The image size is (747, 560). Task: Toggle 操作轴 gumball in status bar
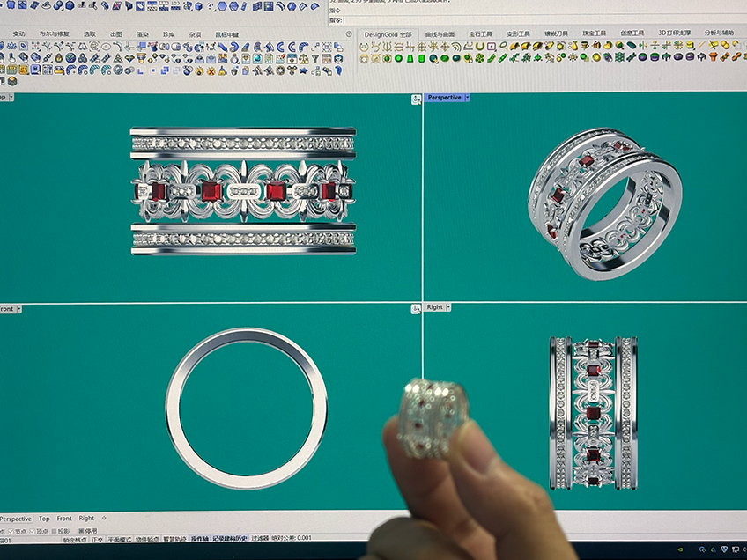pos(200,539)
